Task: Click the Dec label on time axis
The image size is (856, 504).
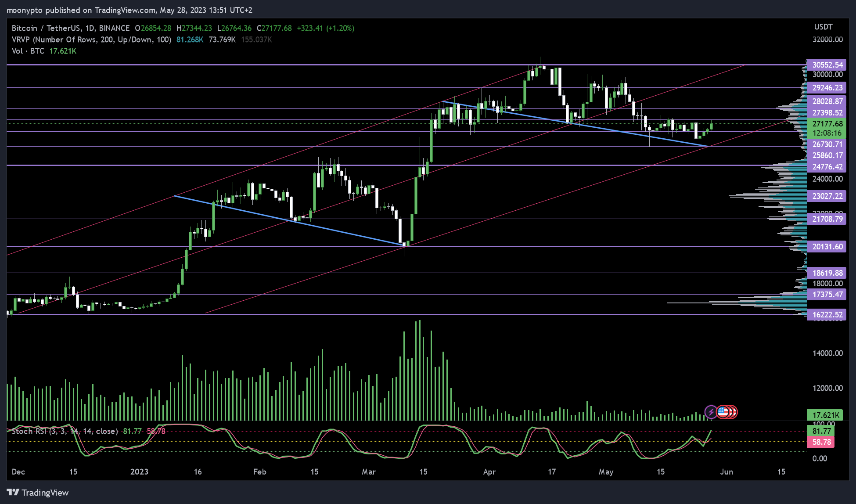Action: pos(18,472)
